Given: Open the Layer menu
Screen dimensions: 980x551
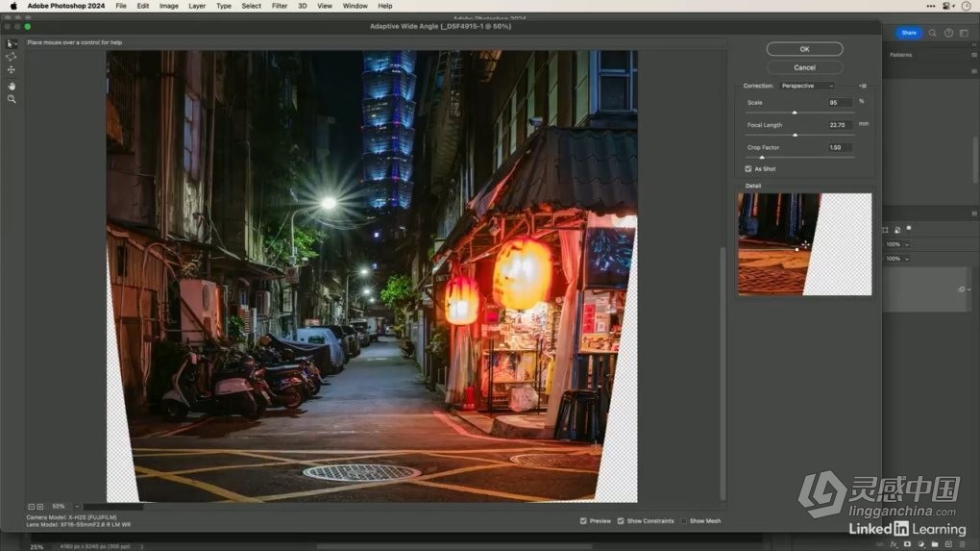Looking at the screenshot, I should [197, 6].
